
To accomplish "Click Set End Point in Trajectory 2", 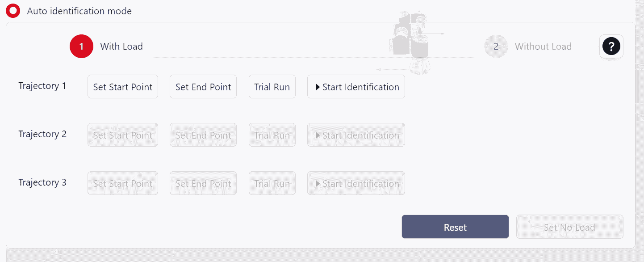I will tap(203, 135).
